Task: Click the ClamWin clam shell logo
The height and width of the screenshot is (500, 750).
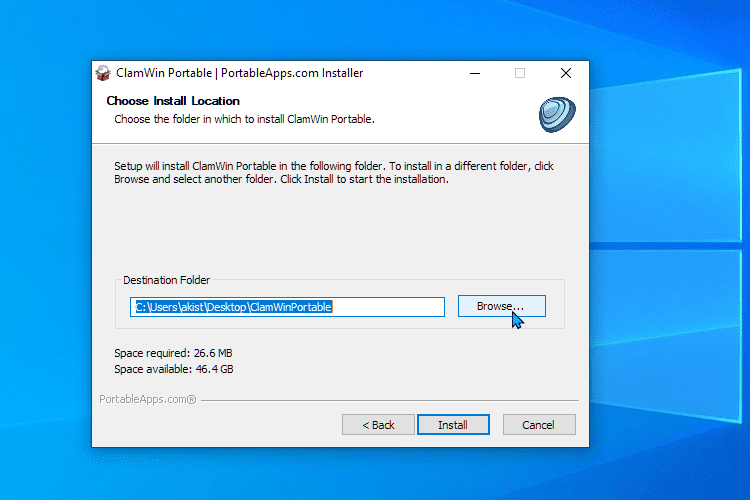Action: 557,114
